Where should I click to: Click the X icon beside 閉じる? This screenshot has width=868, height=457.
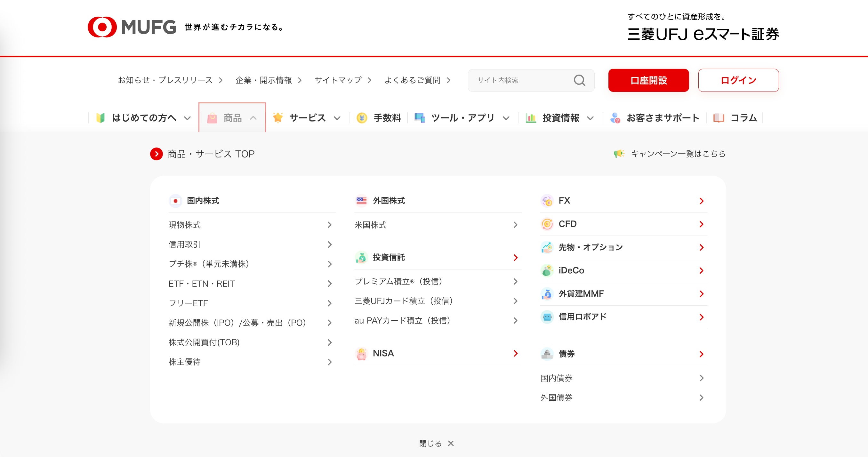coord(451,444)
